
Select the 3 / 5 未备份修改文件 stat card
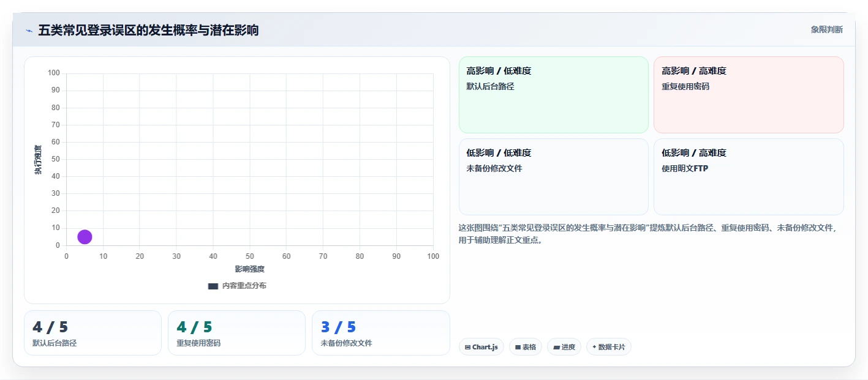click(x=381, y=333)
